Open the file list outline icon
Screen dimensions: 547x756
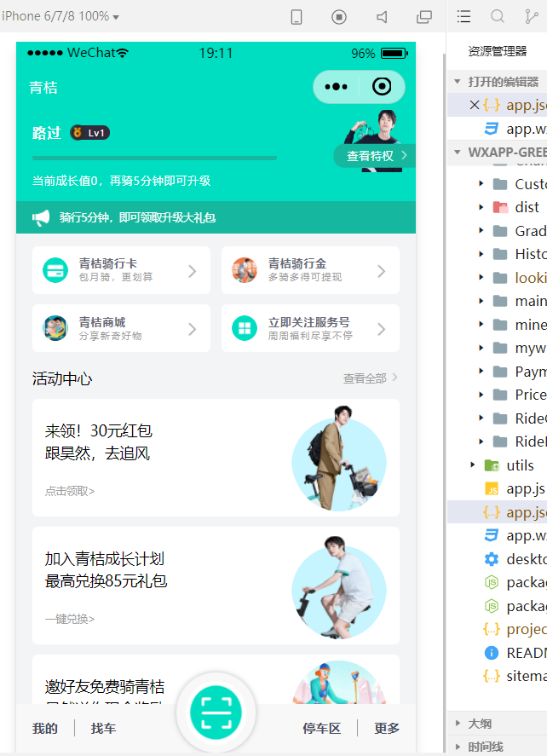pos(464,16)
